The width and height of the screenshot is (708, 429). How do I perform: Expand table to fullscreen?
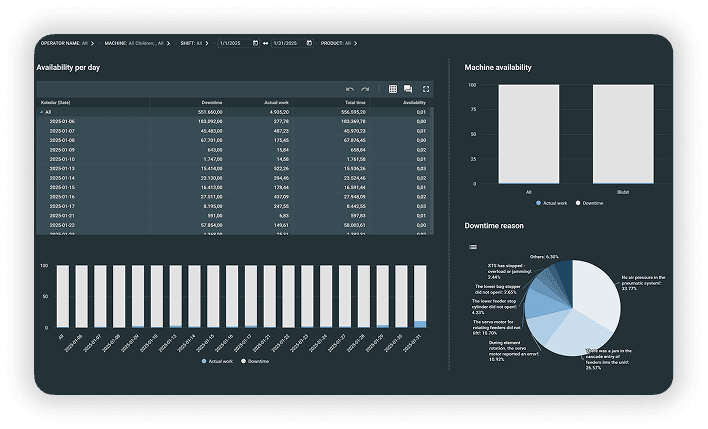tap(426, 89)
